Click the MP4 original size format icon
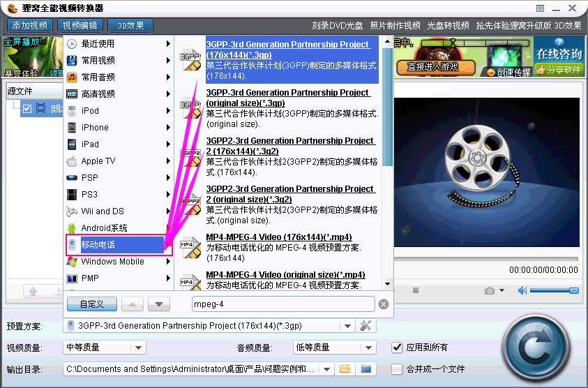588x388 pixels. tap(191, 282)
